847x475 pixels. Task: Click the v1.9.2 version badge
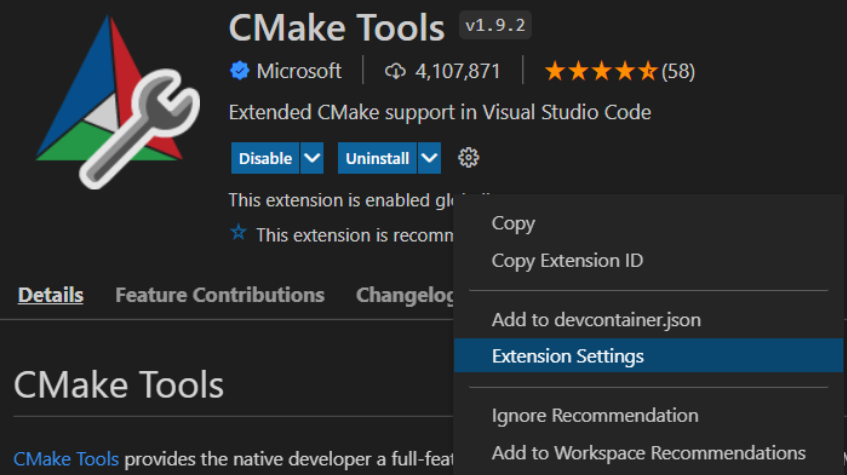[x=495, y=25]
